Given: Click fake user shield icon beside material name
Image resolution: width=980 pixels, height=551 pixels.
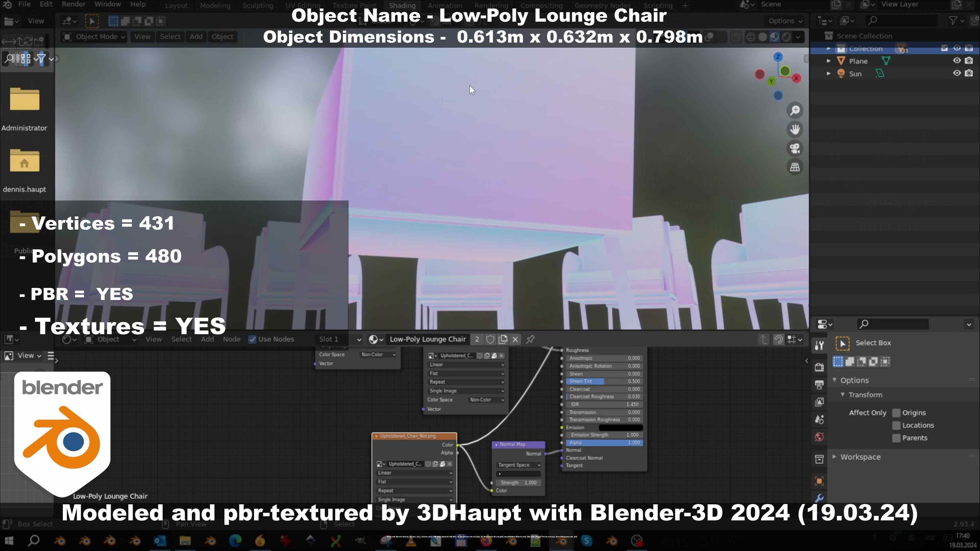Looking at the screenshot, I should pos(490,339).
